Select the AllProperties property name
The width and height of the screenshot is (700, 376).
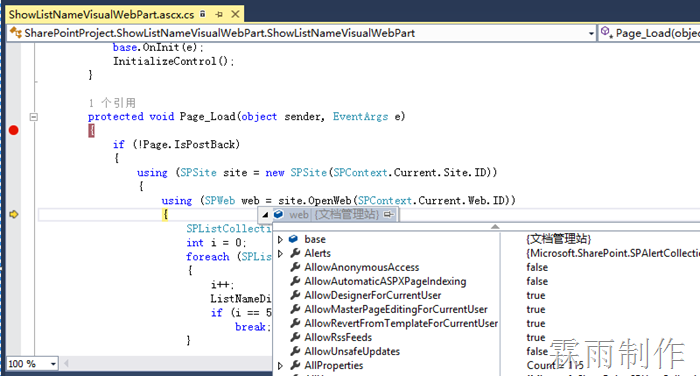click(334, 366)
